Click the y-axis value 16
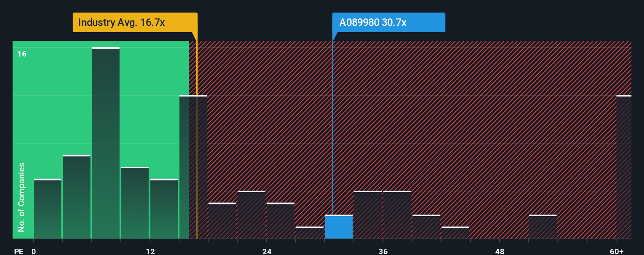644x255 pixels. coord(22,54)
